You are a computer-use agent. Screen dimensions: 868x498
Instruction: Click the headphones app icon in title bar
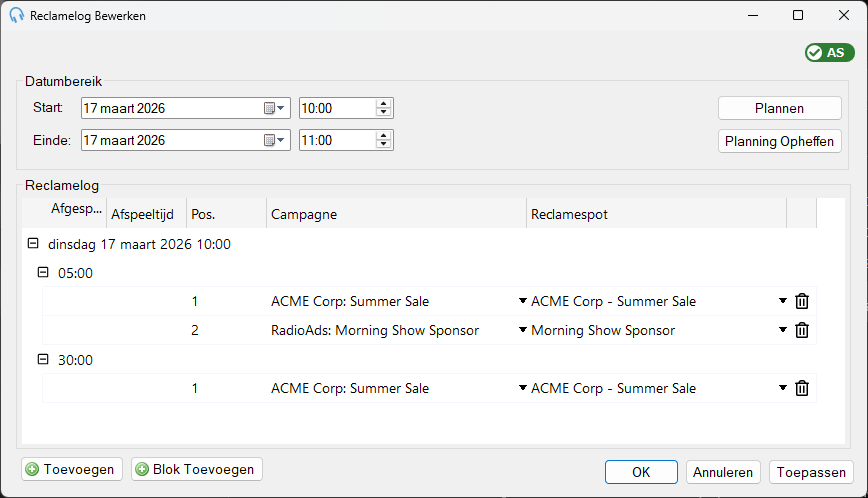(x=17, y=15)
